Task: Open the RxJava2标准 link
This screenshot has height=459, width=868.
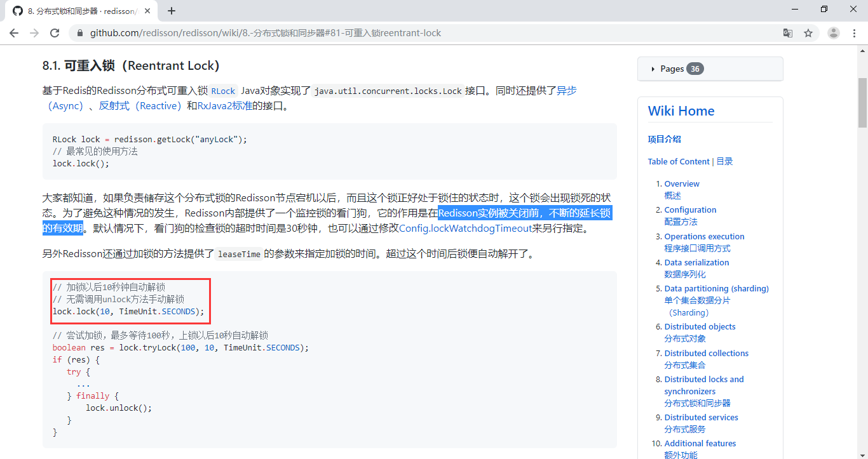Action: click(x=224, y=106)
